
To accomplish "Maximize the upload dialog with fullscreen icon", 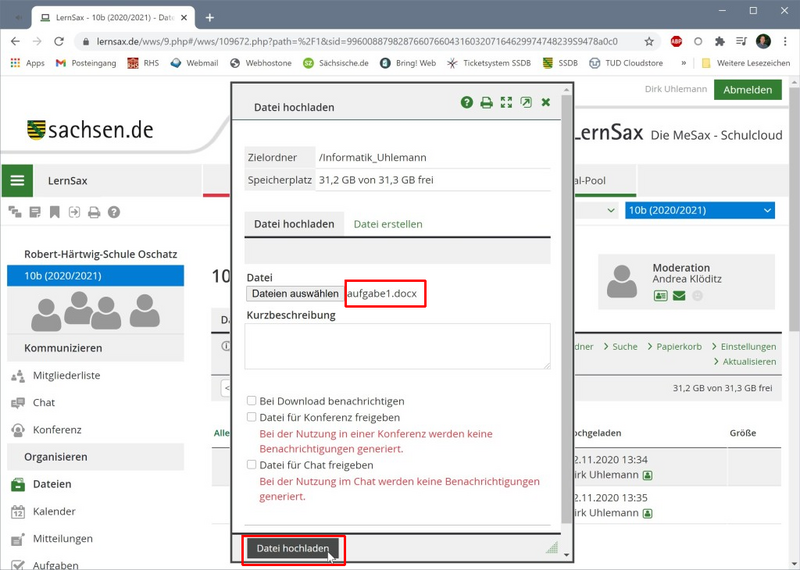I will point(506,103).
